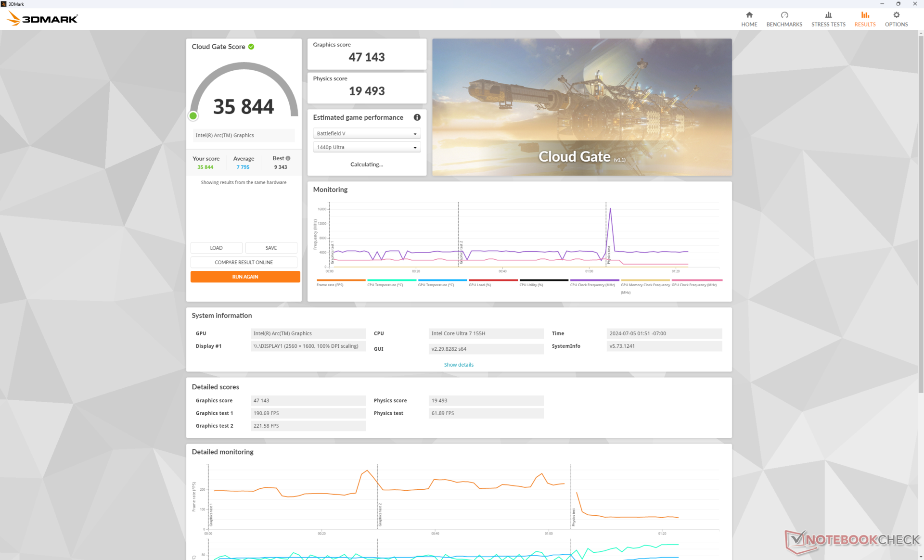Toggle the Frame rate (FPS) legend item
This screenshot has height=560, width=924.
tap(330, 285)
